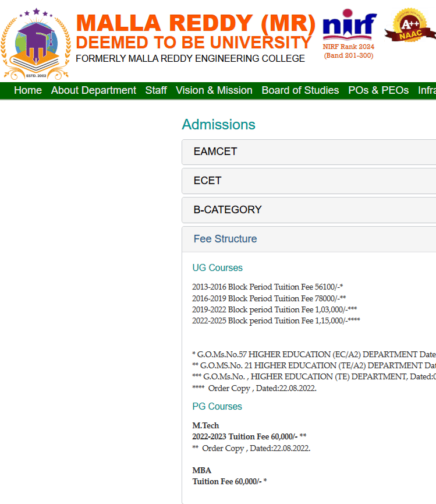The image size is (436, 504).
Task: Expand the EAMCET accordion panel
Action: click(x=215, y=151)
